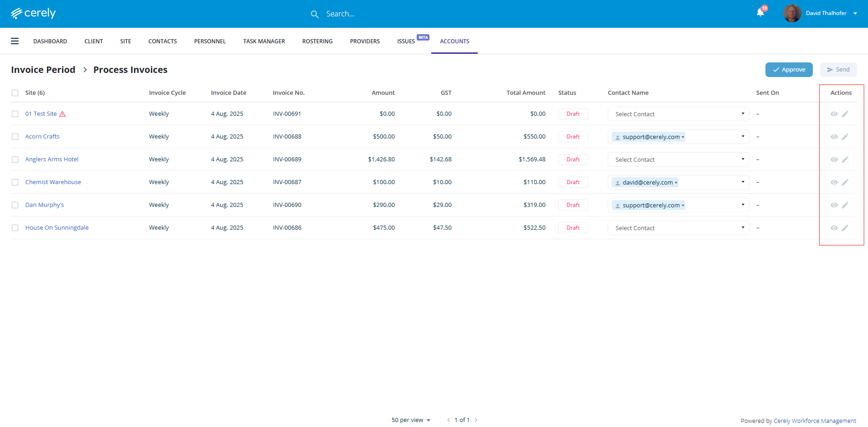Viewport: 868px width, 427px height.
Task: Click the hamburger menu icon
Action: click(x=15, y=41)
